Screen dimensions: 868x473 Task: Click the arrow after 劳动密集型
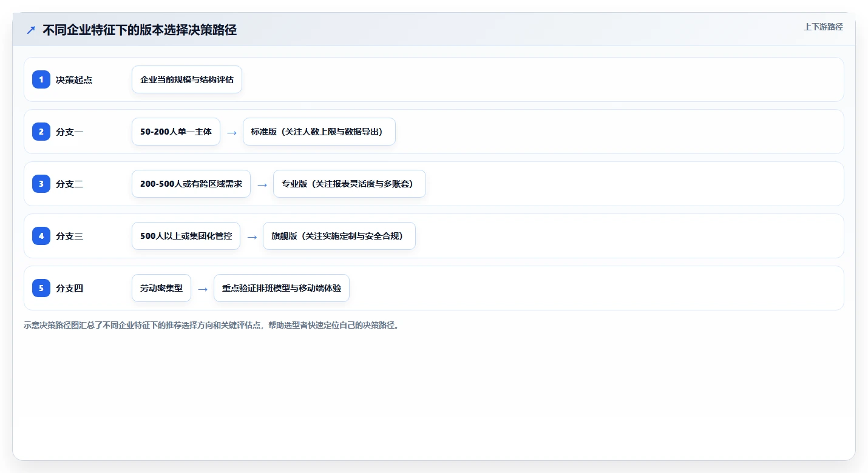202,289
